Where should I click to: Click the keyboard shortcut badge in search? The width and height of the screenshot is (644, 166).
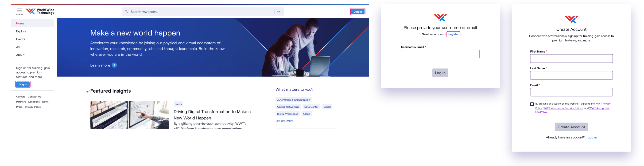[x=278, y=12]
